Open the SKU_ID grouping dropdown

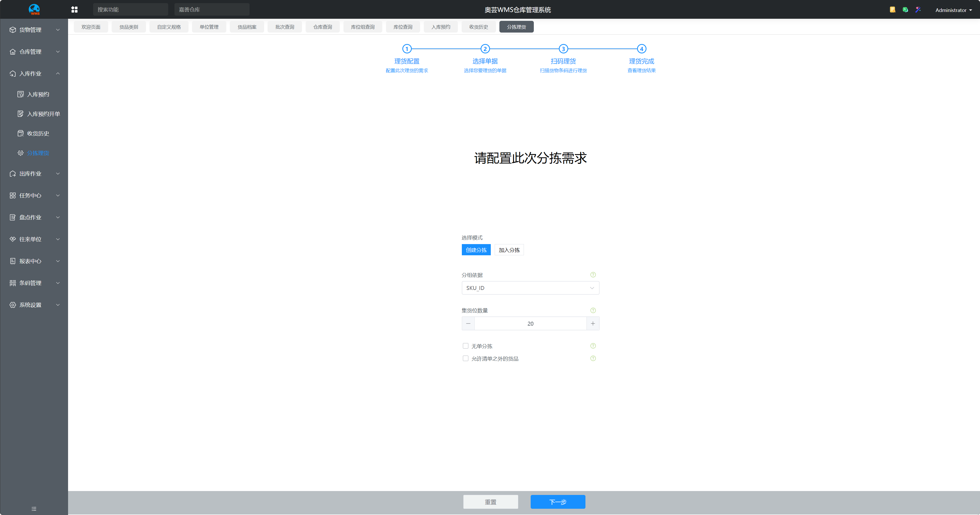pos(530,288)
